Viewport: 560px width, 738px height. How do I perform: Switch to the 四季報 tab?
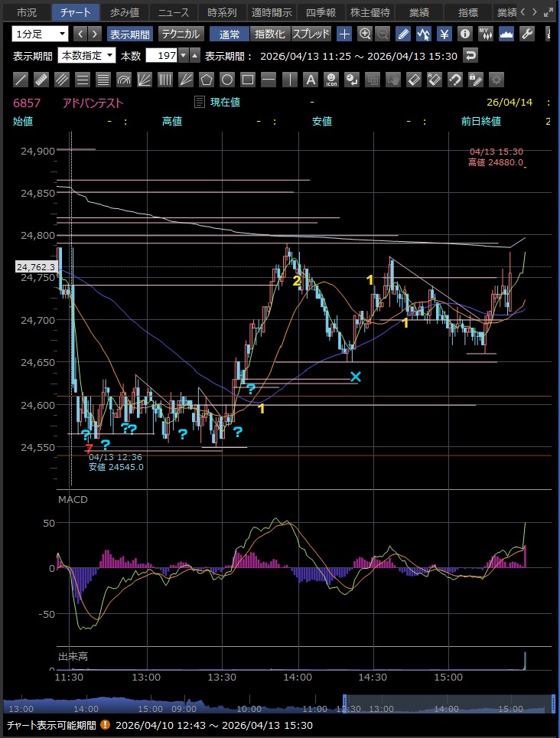click(x=319, y=12)
